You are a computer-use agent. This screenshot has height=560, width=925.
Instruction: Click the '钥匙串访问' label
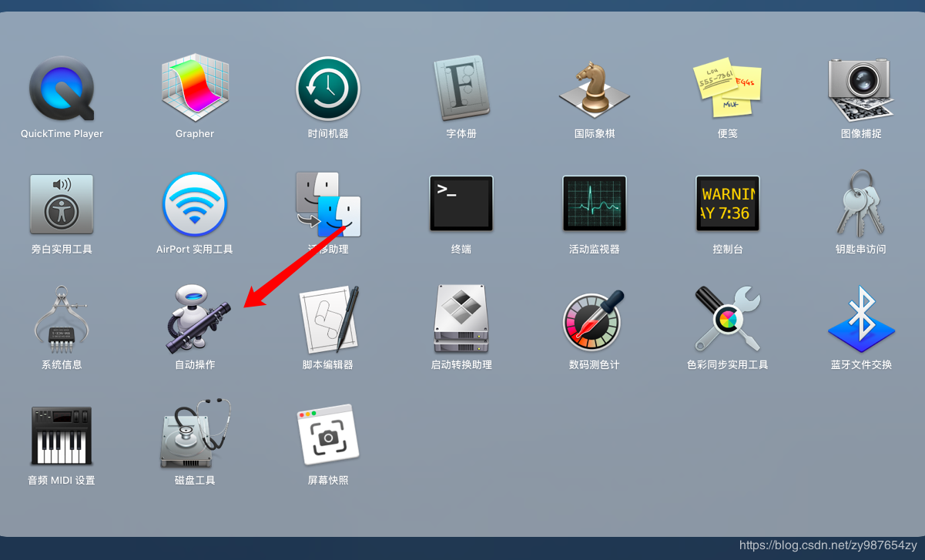click(861, 250)
